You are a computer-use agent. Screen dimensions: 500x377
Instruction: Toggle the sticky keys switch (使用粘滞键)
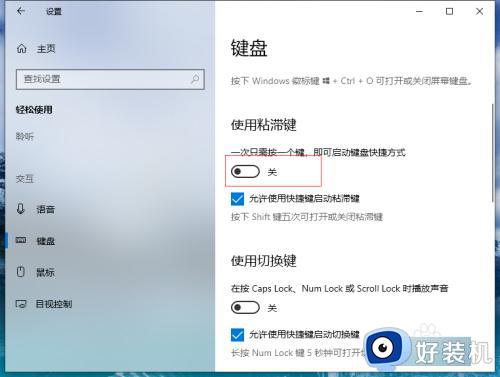(x=245, y=172)
